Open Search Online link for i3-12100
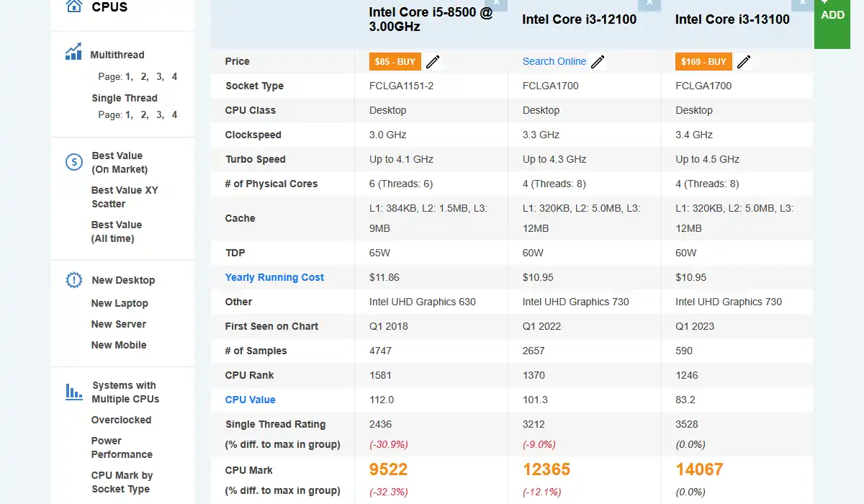 (554, 62)
